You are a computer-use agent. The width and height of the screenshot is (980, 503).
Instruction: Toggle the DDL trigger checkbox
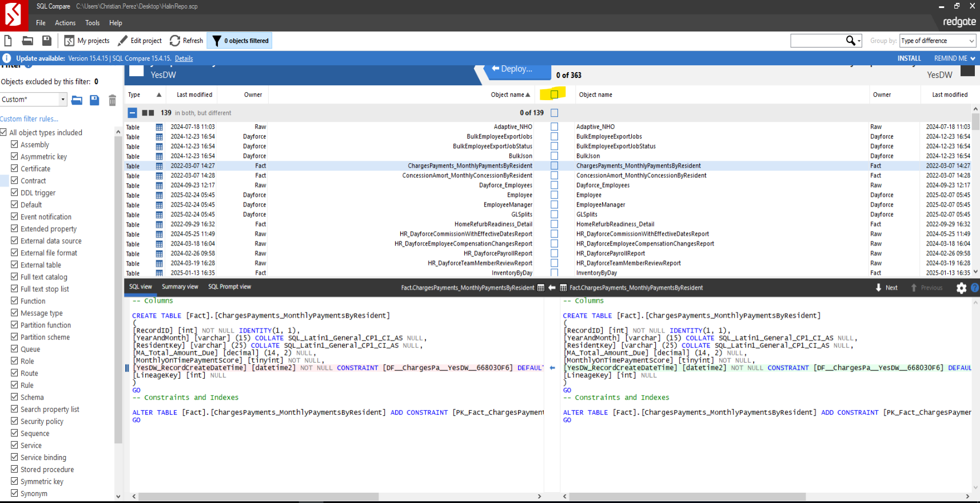click(x=14, y=192)
